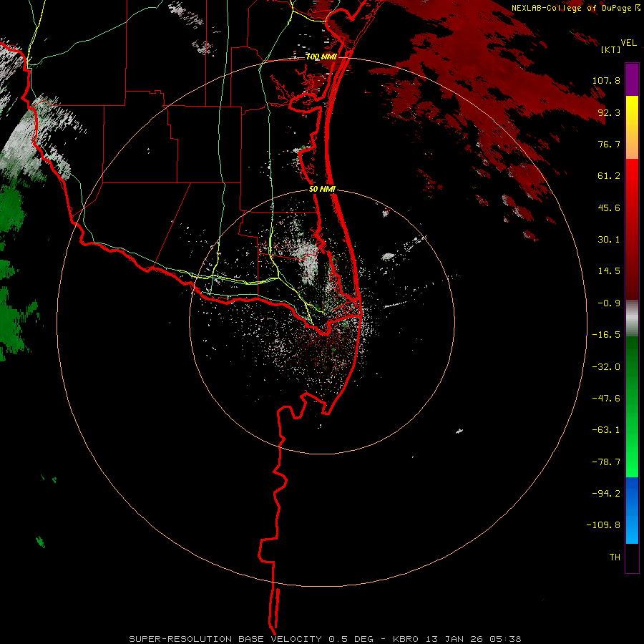Select the -0.9 scale value

coord(609,303)
